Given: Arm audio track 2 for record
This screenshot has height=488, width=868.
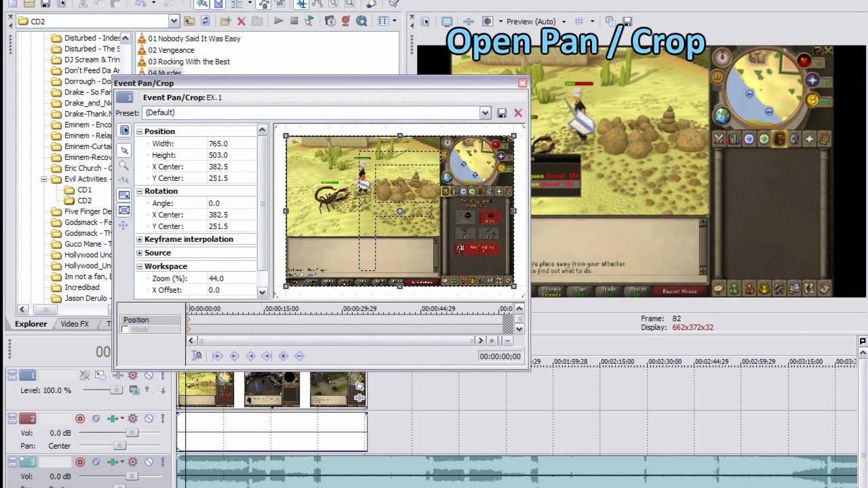Looking at the screenshot, I should (80, 419).
